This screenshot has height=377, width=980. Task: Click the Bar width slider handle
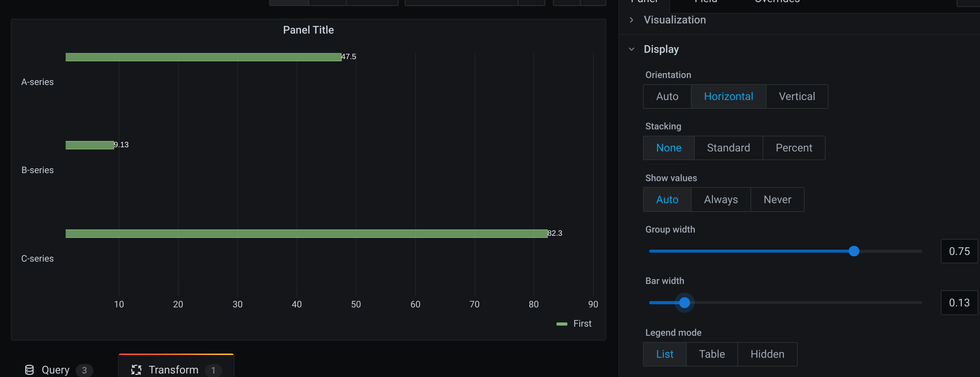pyautogui.click(x=684, y=303)
